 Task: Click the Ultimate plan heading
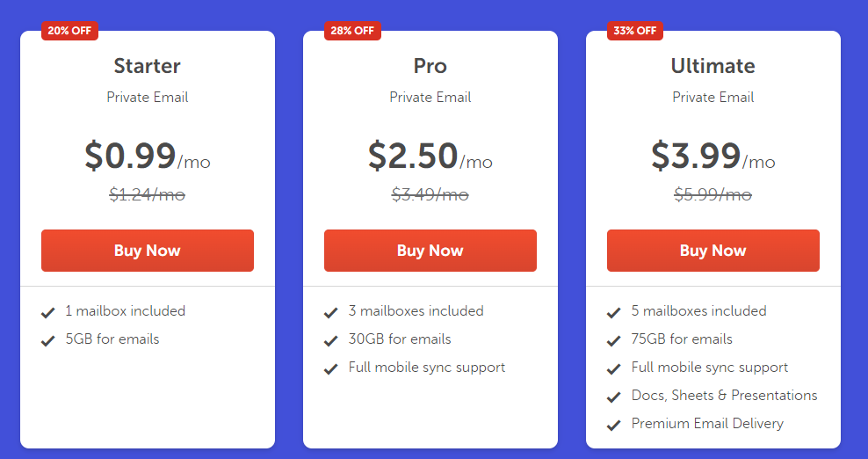[712, 66]
